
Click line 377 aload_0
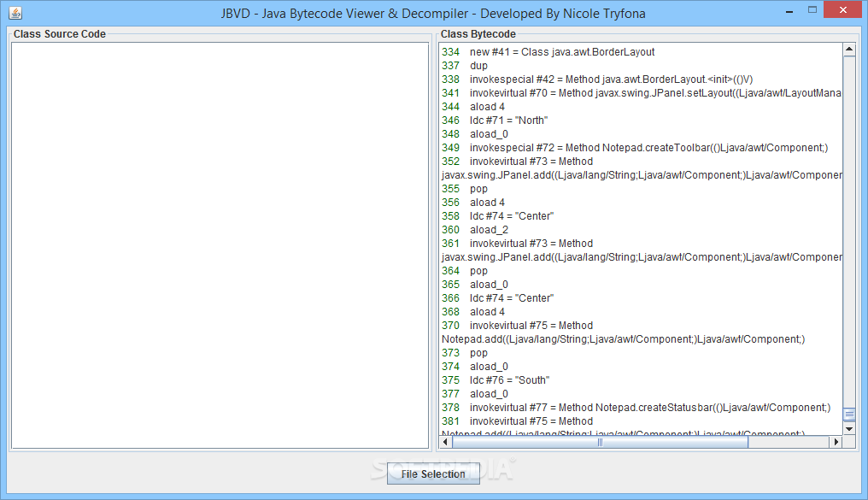tap(474, 394)
